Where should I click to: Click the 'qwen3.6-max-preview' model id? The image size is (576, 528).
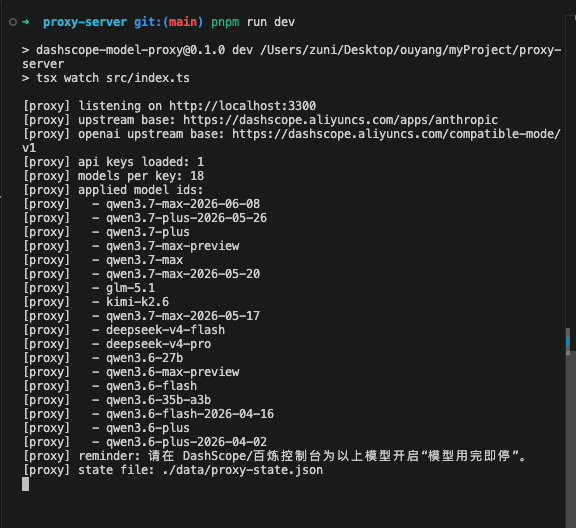pyautogui.click(x=172, y=372)
